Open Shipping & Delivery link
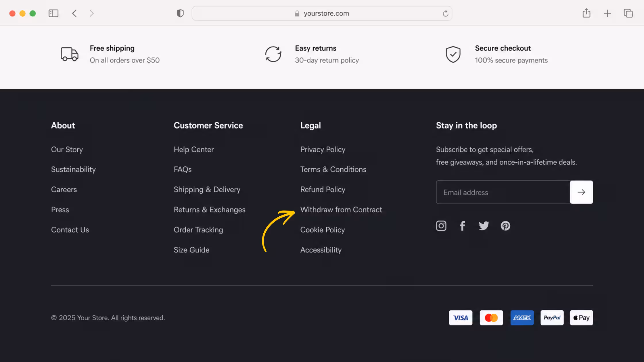644x362 pixels. tap(207, 190)
